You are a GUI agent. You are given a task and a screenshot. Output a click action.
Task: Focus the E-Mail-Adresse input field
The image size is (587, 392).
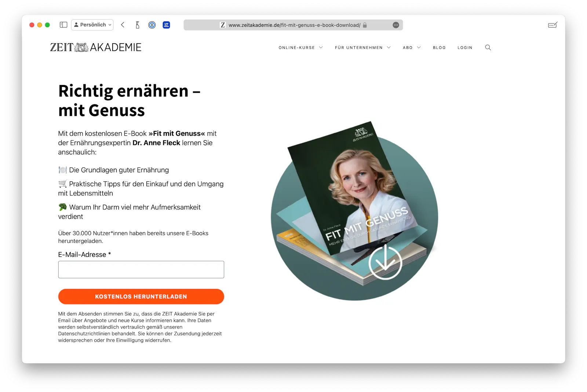pos(141,270)
